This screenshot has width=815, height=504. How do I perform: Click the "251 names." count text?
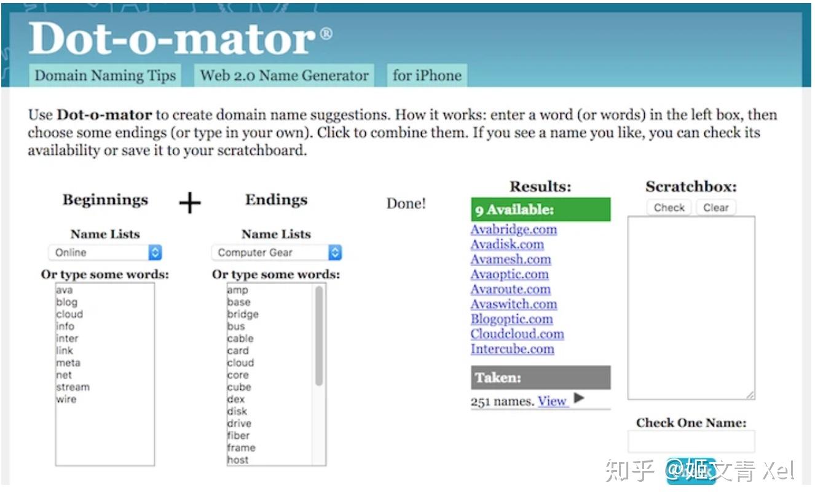pos(502,402)
